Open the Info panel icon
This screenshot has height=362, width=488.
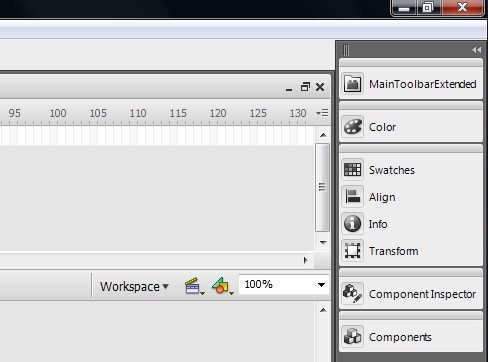coord(353,224)
